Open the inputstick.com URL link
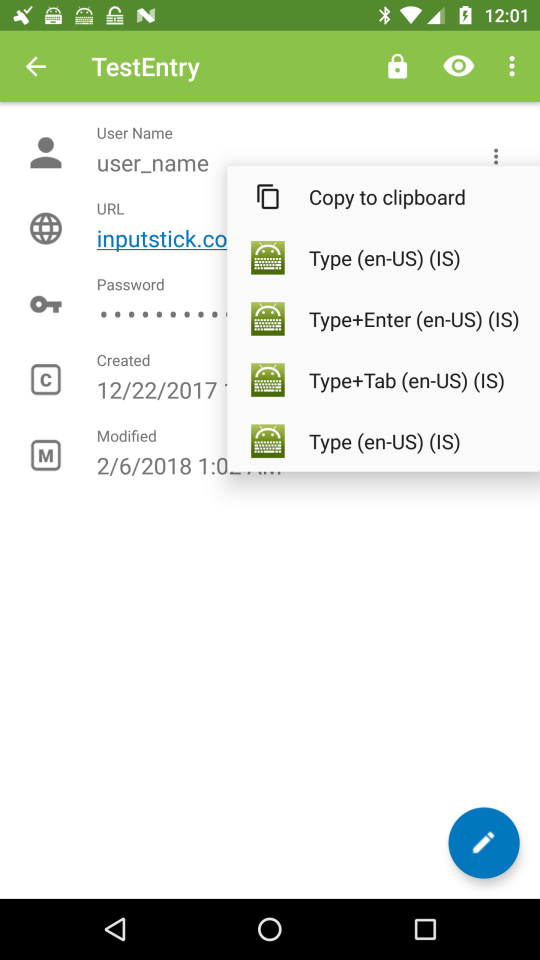 [162, 239]
